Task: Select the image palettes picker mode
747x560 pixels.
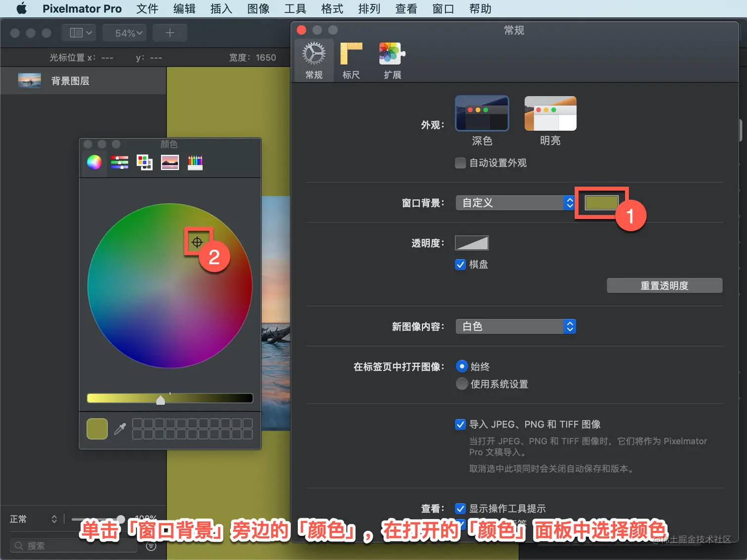Action: (170, 162)
